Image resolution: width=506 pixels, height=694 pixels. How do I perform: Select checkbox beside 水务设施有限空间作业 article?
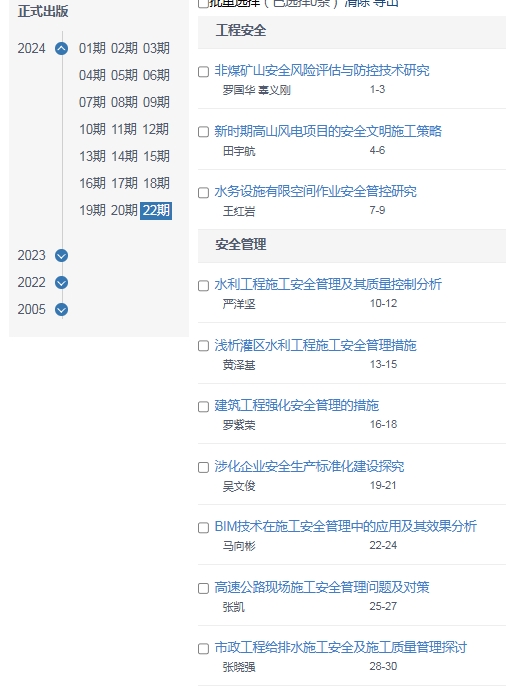tap(203, 193)
